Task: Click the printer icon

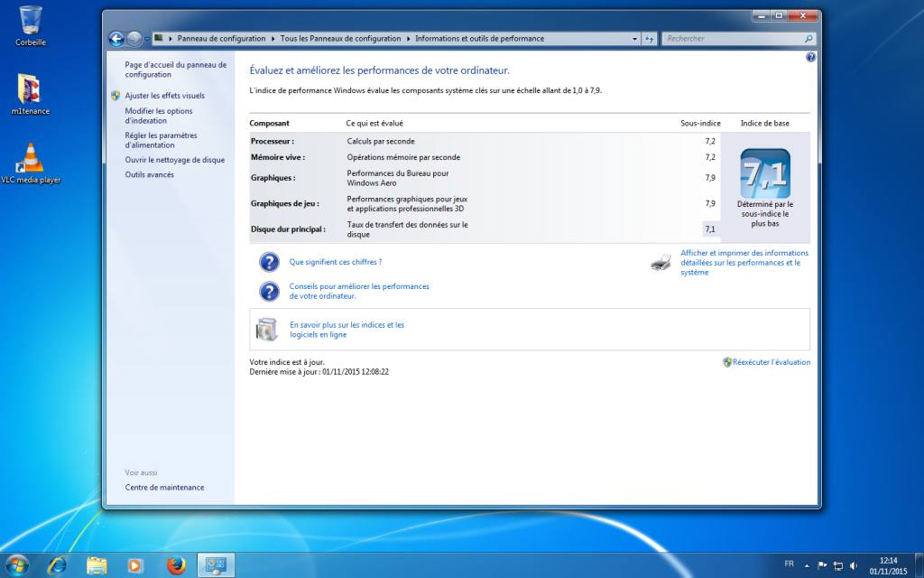Action: click(x=661, y=263)
